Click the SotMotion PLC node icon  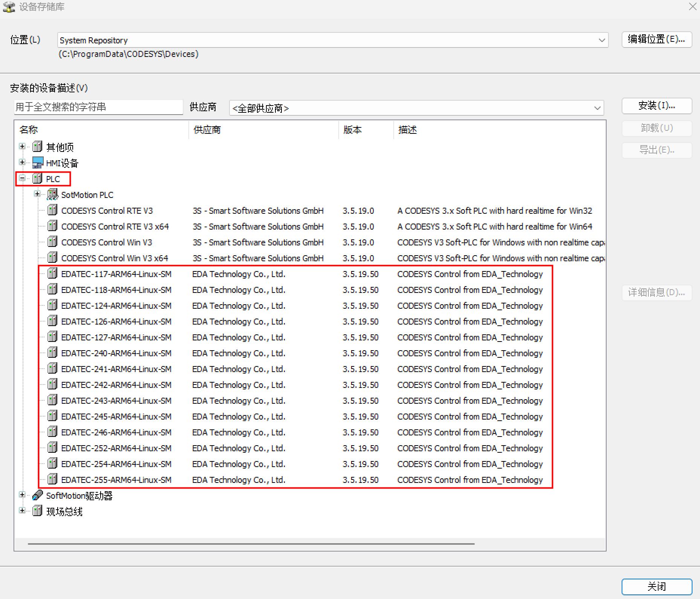pos(52,195)
